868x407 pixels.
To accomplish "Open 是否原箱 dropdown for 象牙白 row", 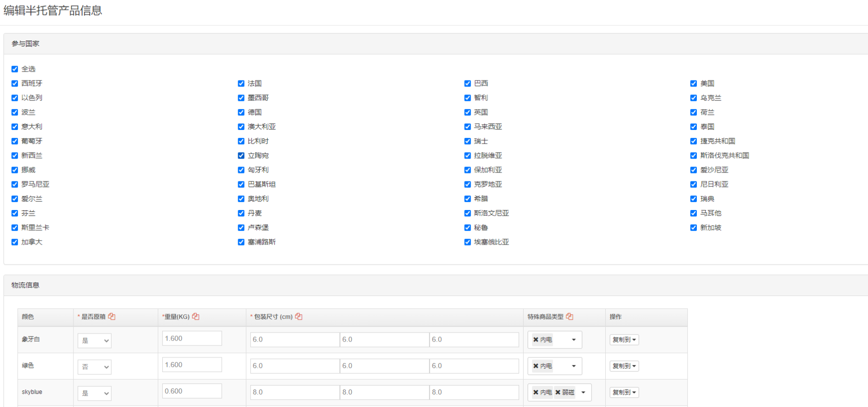I will point(95,340).
